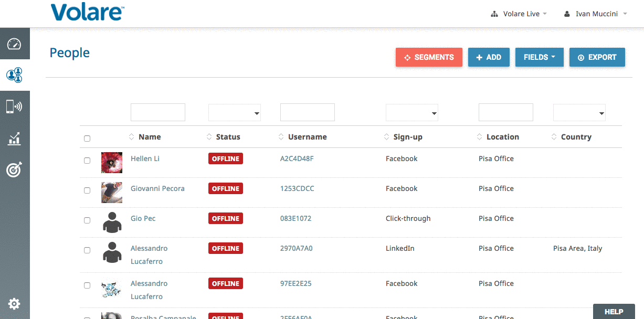Check the box for Hellen Li
Viewport: 644px width, 319px height.
tap(87, 161)
